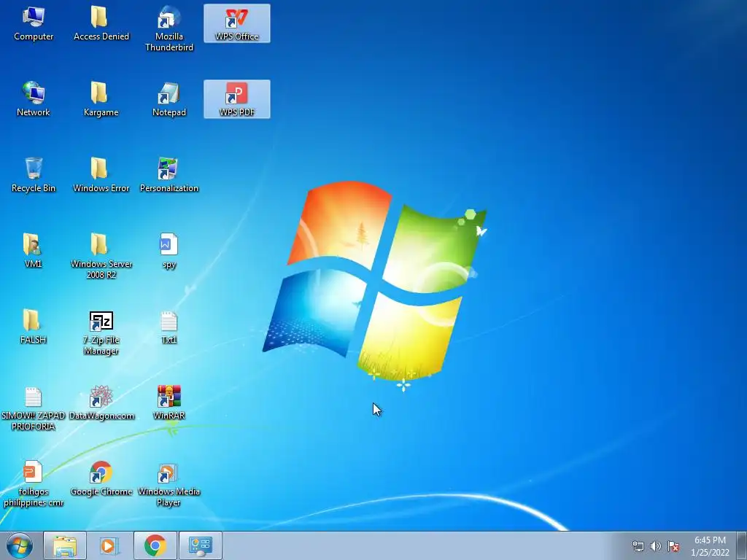
Task: Open the Control Panel taskbar button
Action: tap(200, 545)
